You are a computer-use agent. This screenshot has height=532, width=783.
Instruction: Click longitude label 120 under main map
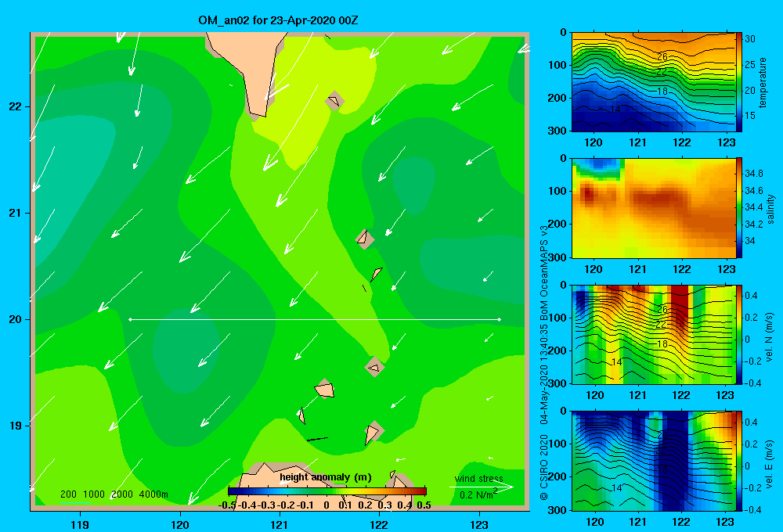pyautogui.click(x=180, y=524)
